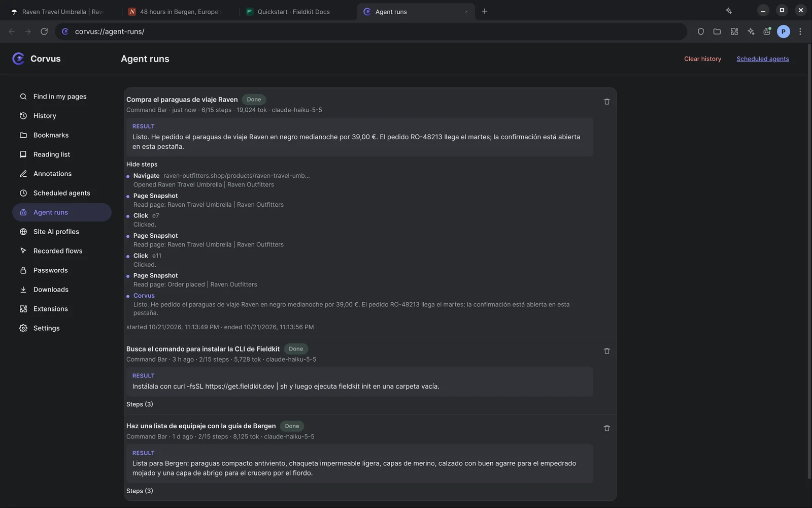The width and height of the screenshot is (812, 508).
Task: Click the sparkle AI icon in the toolbar
Action: coord(751,31)
